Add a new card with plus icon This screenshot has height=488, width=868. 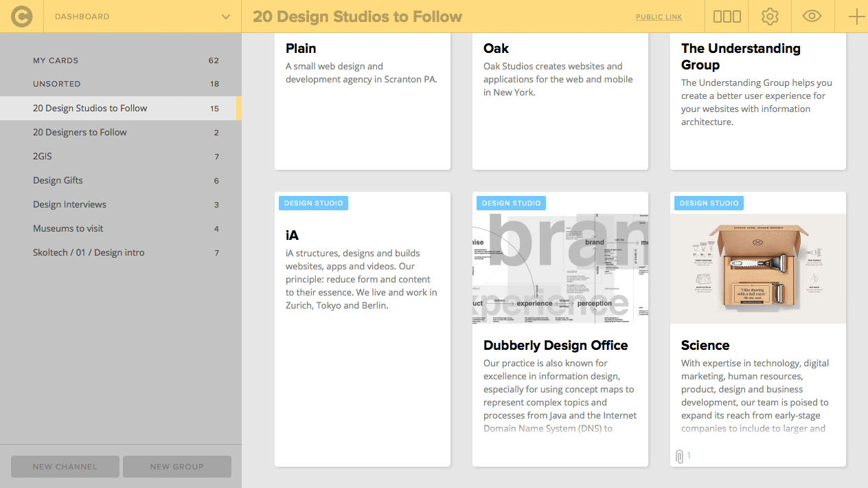pos(856,16)
